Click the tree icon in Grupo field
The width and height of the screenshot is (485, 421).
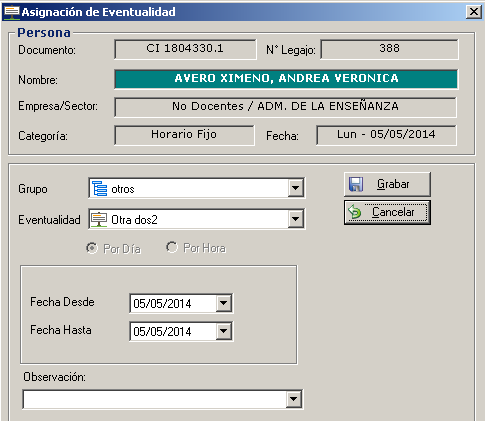click(x=99, y=188)
